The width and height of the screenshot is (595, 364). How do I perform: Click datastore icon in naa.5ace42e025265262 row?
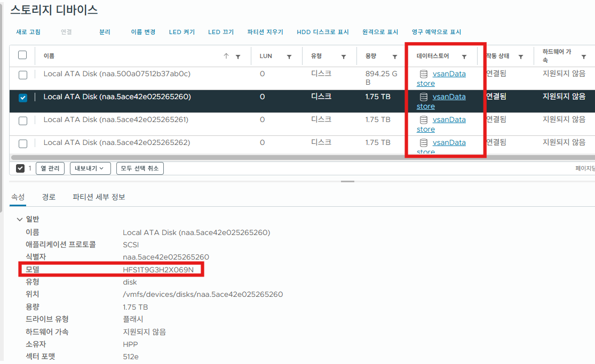tap(424, 143)
